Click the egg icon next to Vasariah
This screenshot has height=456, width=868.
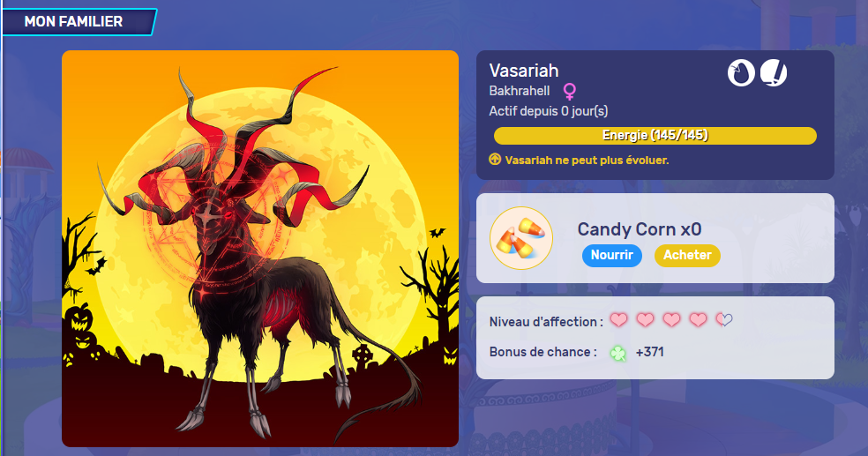tap(741, 73)
